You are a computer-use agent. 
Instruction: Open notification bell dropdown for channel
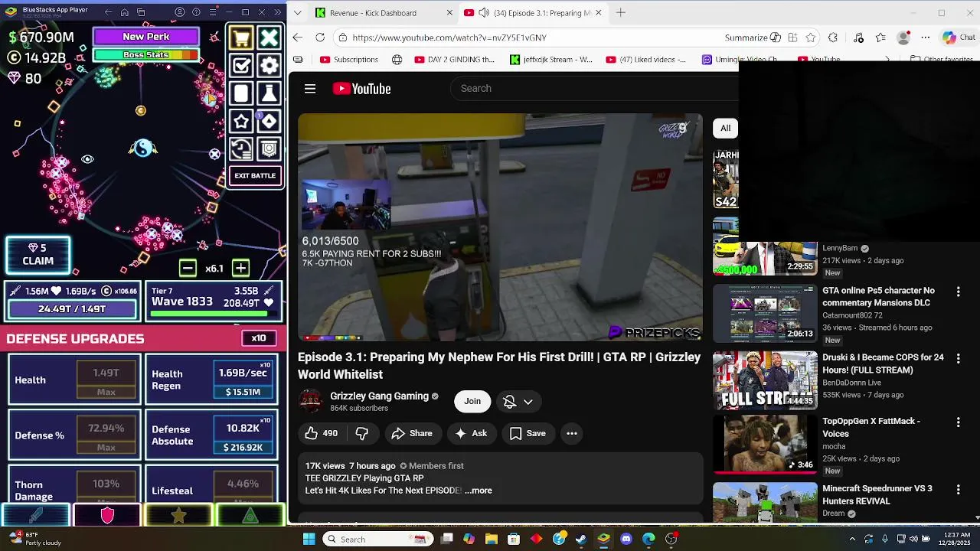tap(518, 401)
